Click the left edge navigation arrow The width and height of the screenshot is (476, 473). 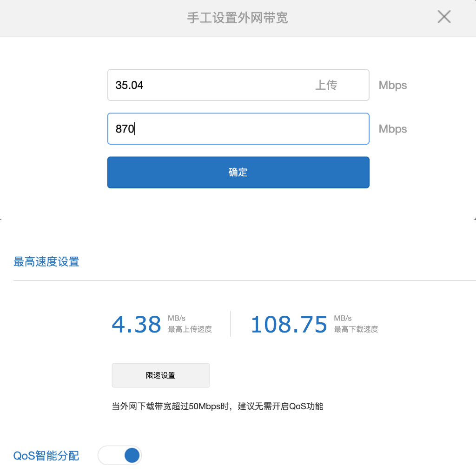pyautogui.click(x=2, y=219)
